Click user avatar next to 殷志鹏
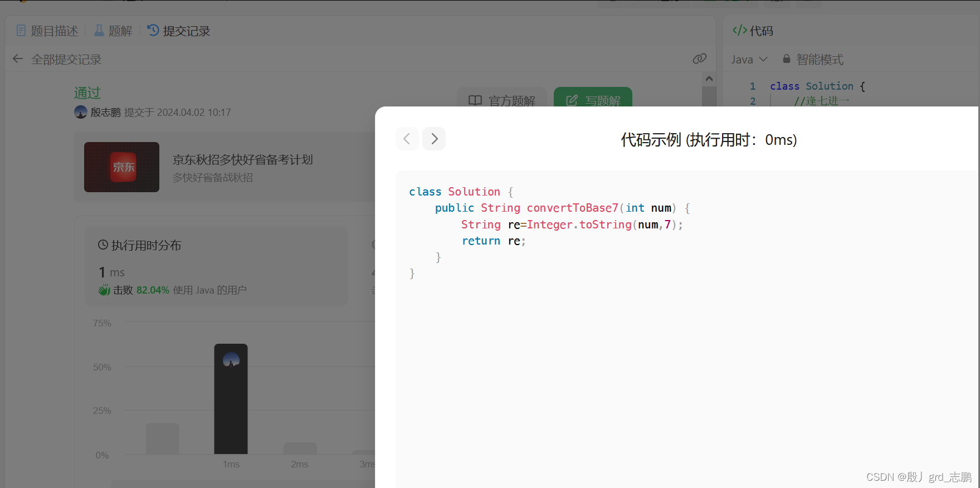 80,112
